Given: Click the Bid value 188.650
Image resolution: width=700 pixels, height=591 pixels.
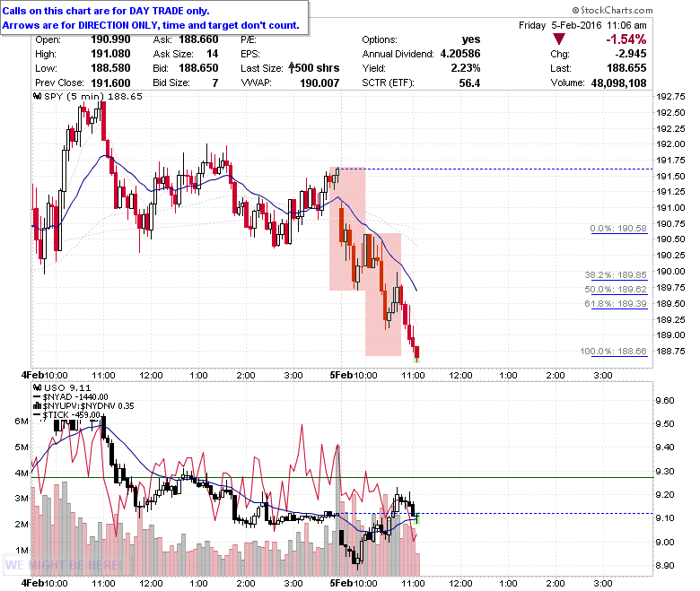Looking at the screenshot, I should click(x=198, y=68).
